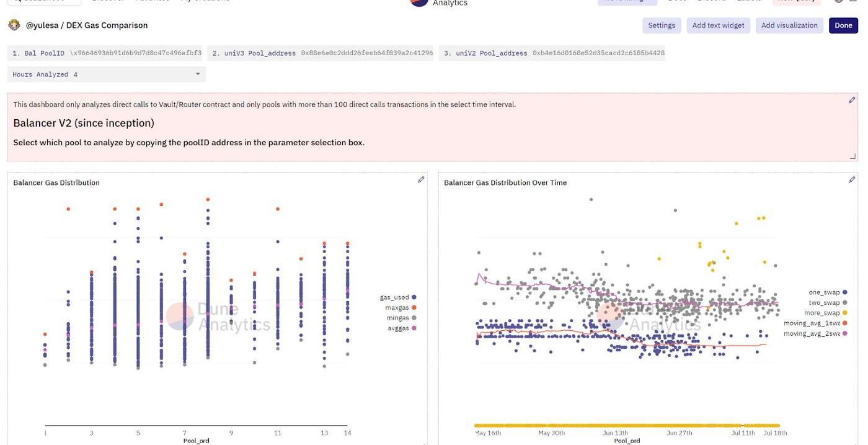Click the edit pencil on the pink text widget
Screen dimensions: 868x445
click(x=851, y=100)
